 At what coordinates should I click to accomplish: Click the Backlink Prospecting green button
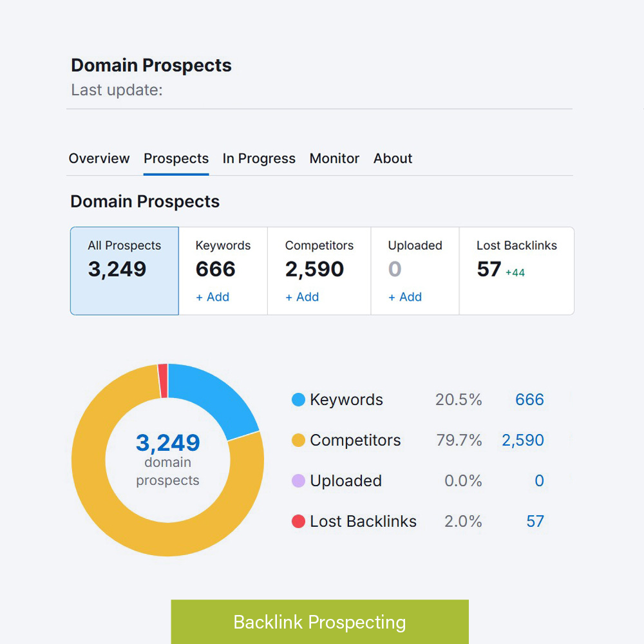pos(319,622)
